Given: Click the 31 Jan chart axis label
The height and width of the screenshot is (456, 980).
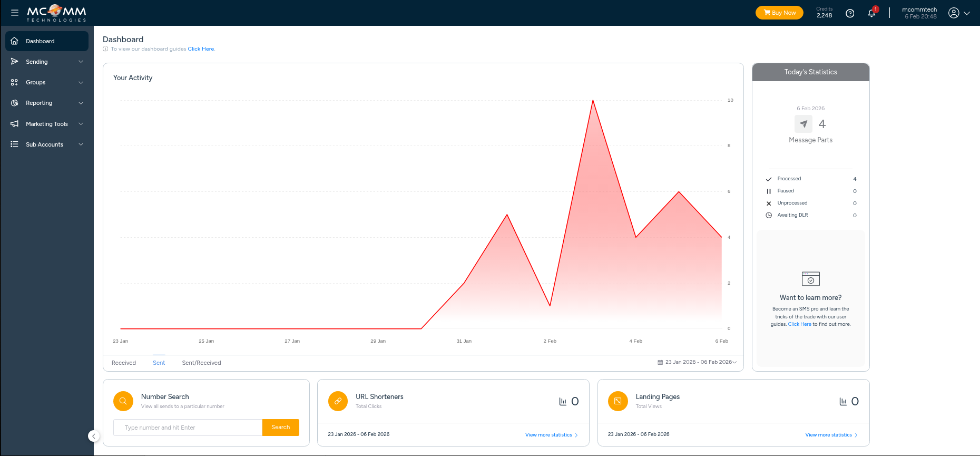Looking at the screenshot, I should pyautogui.click(x=464, y=341).
